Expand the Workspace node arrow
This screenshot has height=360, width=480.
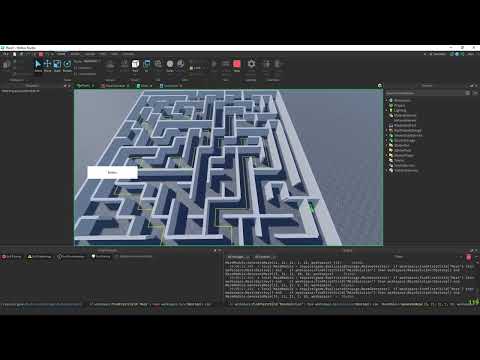(x=387, y=100)
